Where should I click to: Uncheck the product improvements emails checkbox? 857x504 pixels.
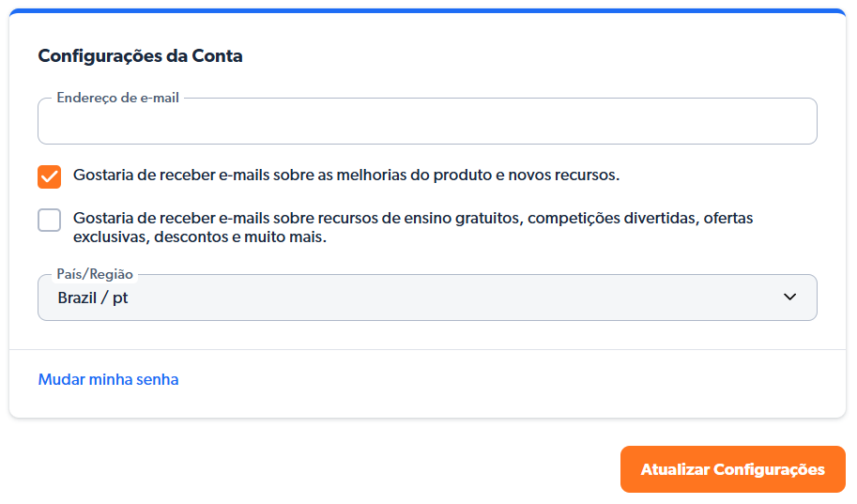(x=50, y=176)
